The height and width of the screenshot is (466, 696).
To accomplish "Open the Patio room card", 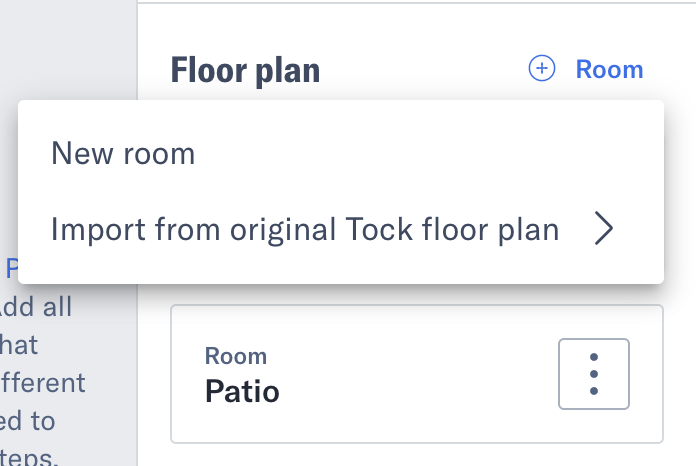I will [x=417, y=374].
